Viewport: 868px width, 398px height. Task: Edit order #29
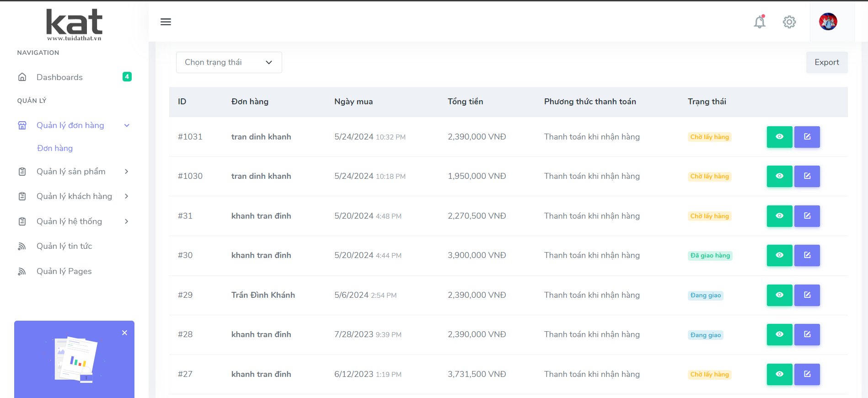pos(807,295)
